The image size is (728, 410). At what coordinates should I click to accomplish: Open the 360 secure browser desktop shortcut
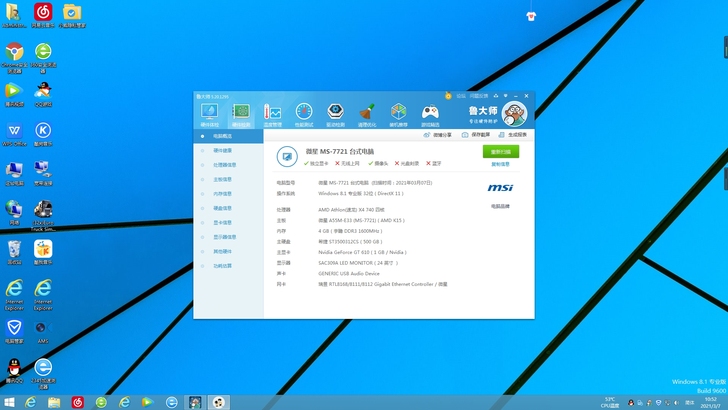(x=43, y=58)
